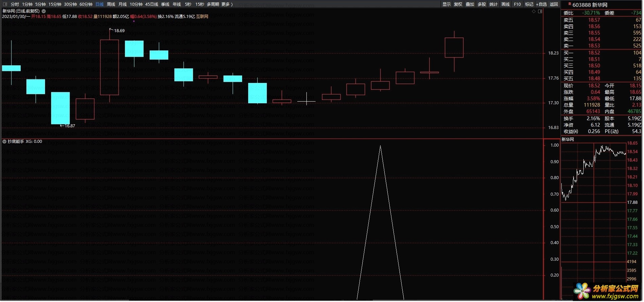Click the 16.87 low price label
Viewport: 644px width, 302px height.
point(70,126)
